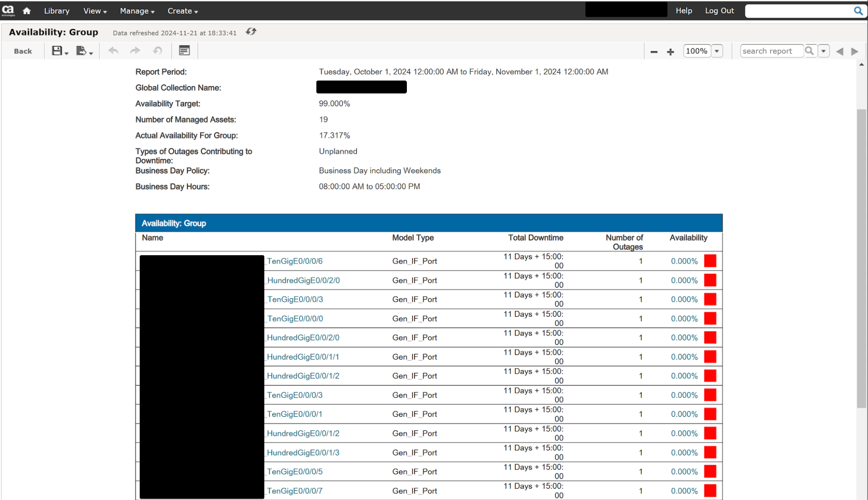
Task: Click the search report magnifier icon
Action: click(x=809, y=51)
